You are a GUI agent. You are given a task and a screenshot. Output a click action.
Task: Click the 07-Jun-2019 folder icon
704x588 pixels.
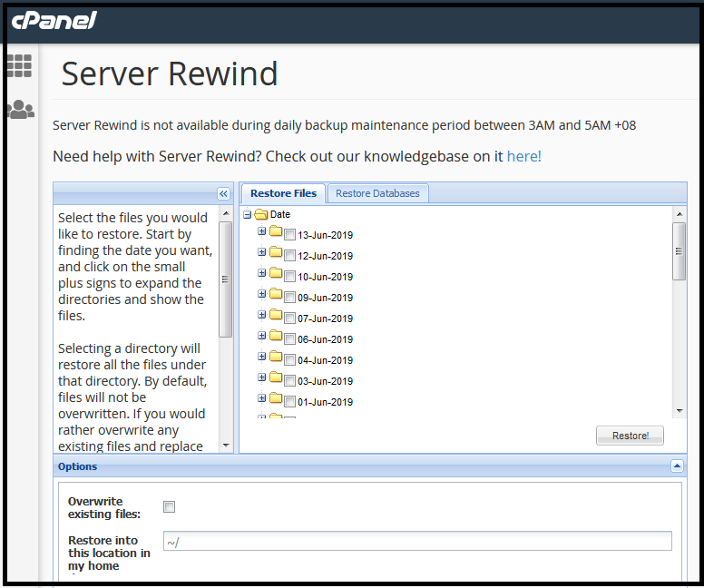click(276, 315)
